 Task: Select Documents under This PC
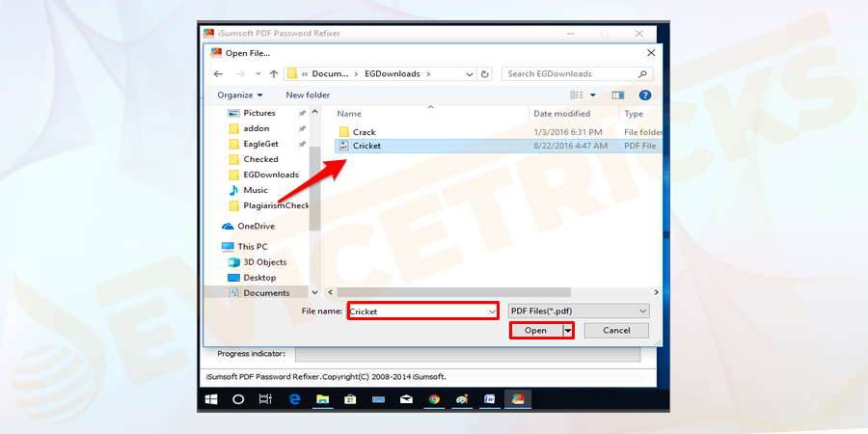pos(266,293)
